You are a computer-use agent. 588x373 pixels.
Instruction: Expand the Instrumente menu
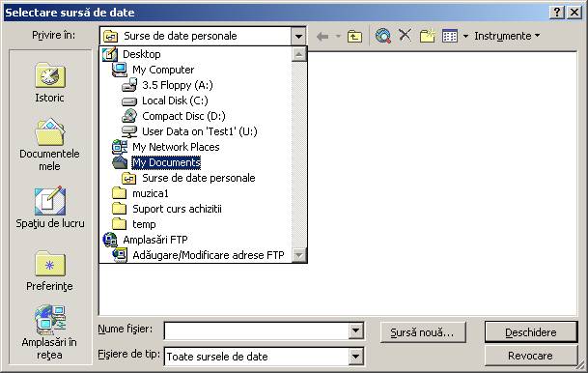tap(507, 36)
